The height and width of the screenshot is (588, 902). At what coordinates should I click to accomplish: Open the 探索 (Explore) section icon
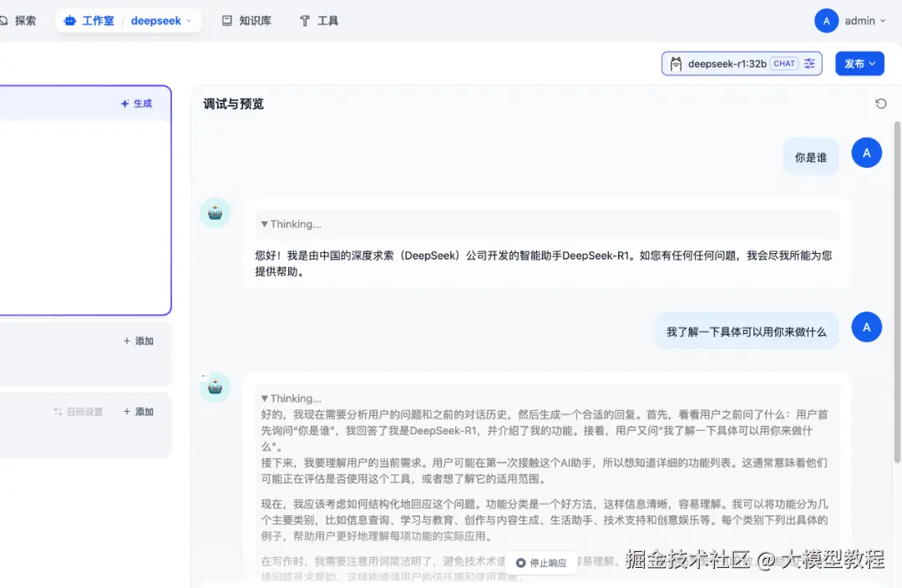(6, 20)
